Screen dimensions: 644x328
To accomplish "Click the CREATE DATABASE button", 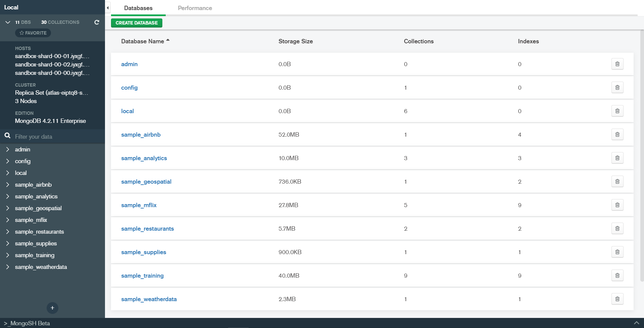I will click(137, 23).
